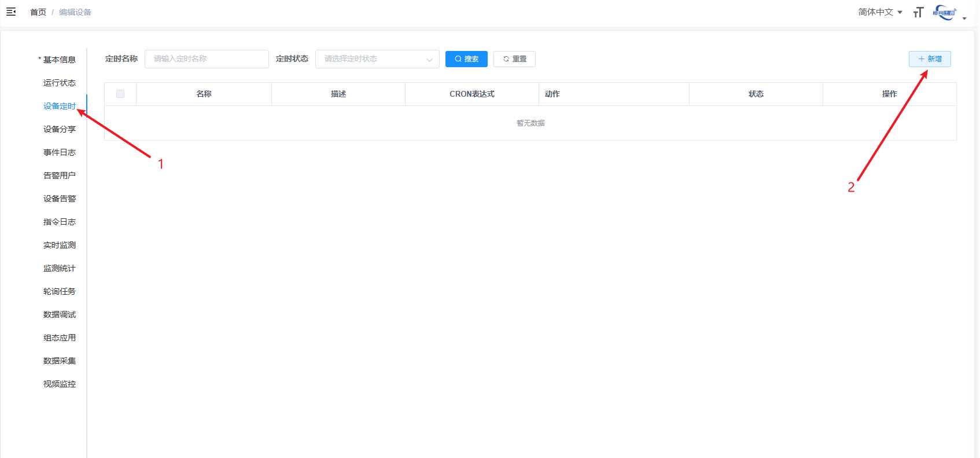
Task: Focus the timer name input field
Action: pyautogui.click(x=207, y=59)
